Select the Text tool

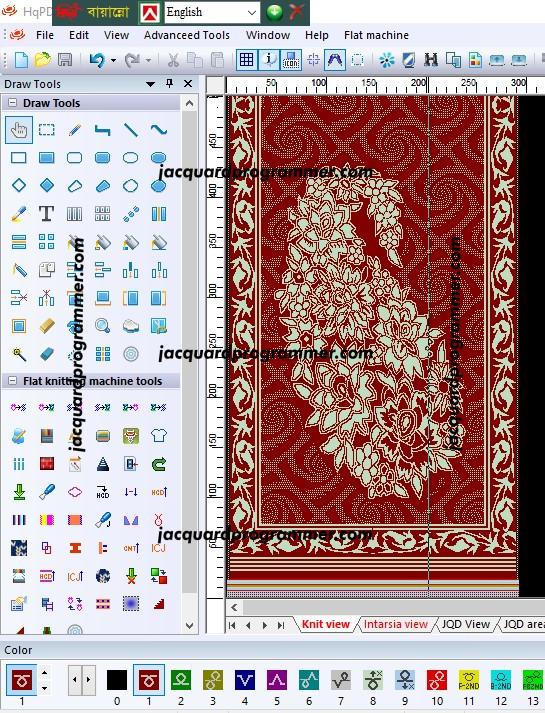[x=46, y=213]
